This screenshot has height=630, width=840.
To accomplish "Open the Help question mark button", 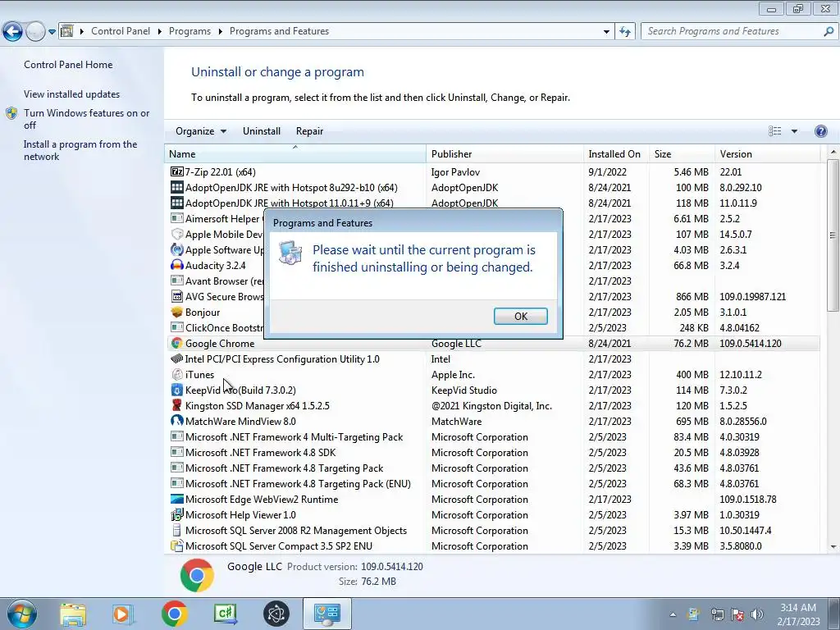I will click(820, 131).
